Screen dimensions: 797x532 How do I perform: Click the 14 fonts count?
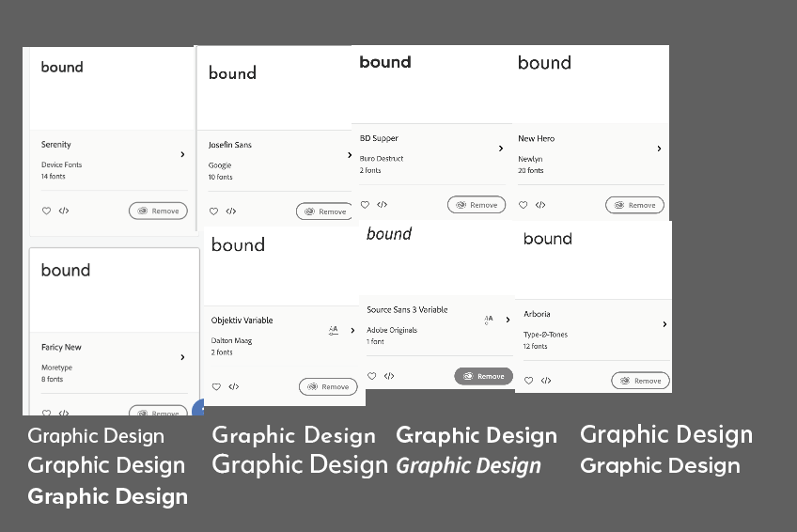(x=54, y=177)
